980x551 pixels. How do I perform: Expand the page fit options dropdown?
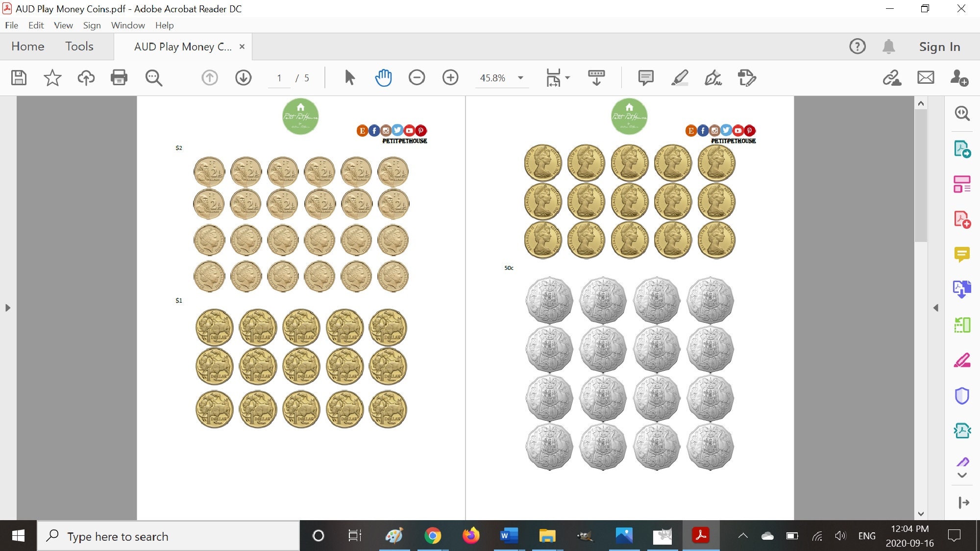point(567,77)
